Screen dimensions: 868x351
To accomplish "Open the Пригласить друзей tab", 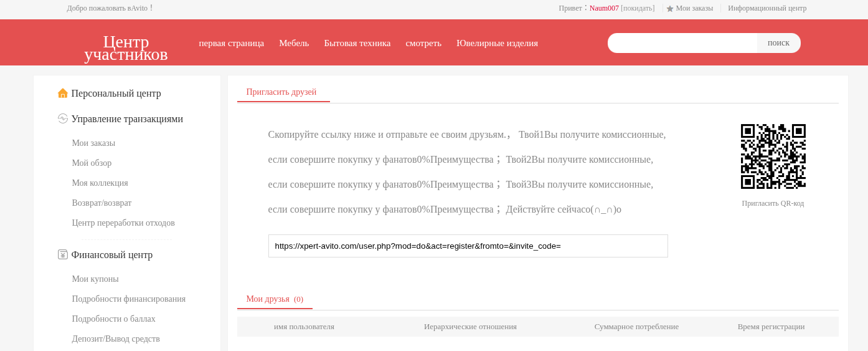I will point(281,92).
